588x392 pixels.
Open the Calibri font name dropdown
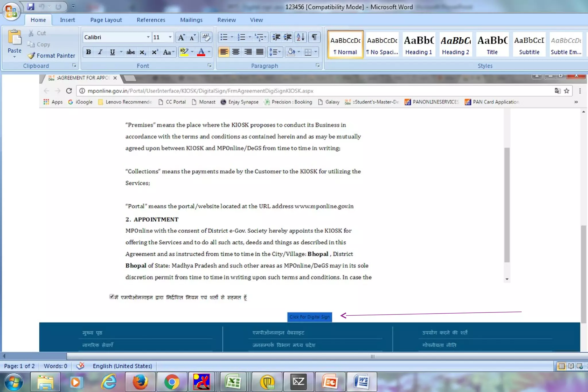pos(148,37)
